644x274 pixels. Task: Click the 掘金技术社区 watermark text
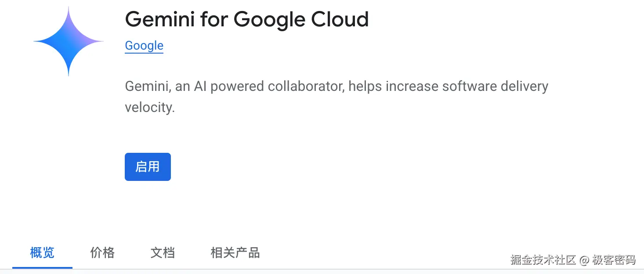543,260
